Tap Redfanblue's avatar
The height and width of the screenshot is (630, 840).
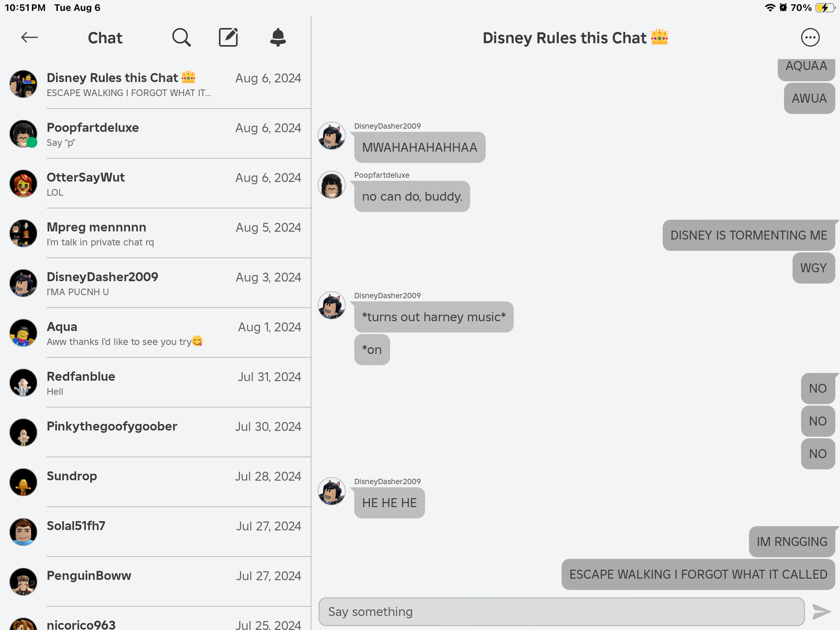[x=23, y=383]
